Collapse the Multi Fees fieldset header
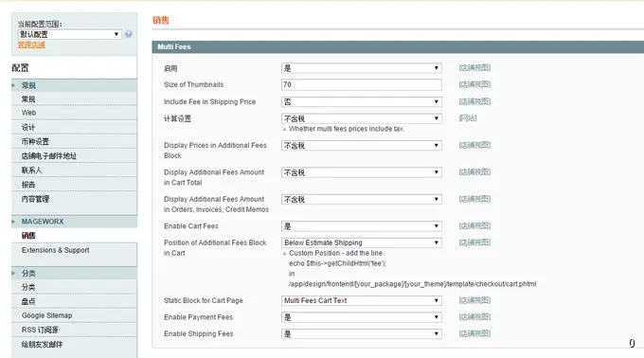644x358 pixels. click(x=398, y=46)
